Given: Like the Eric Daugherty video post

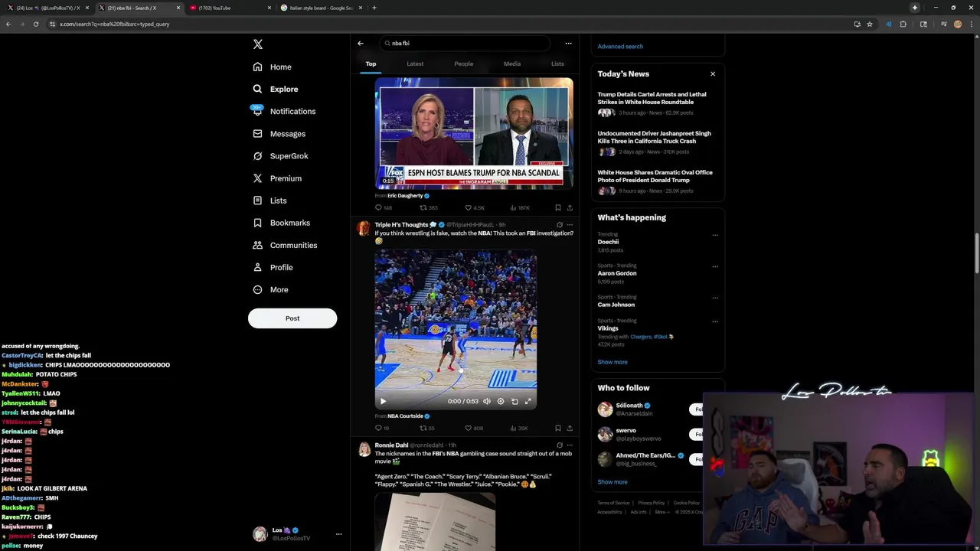Looking at the screenshot, I should 475,207.
